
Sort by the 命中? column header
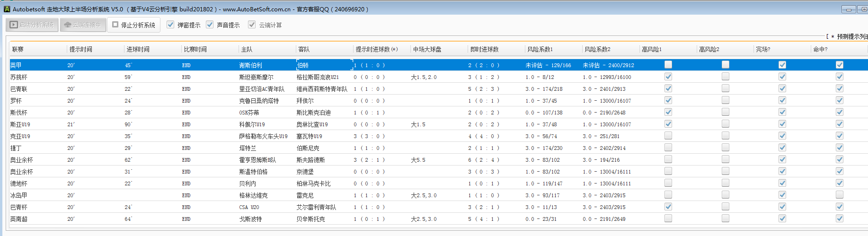[820, 49]
